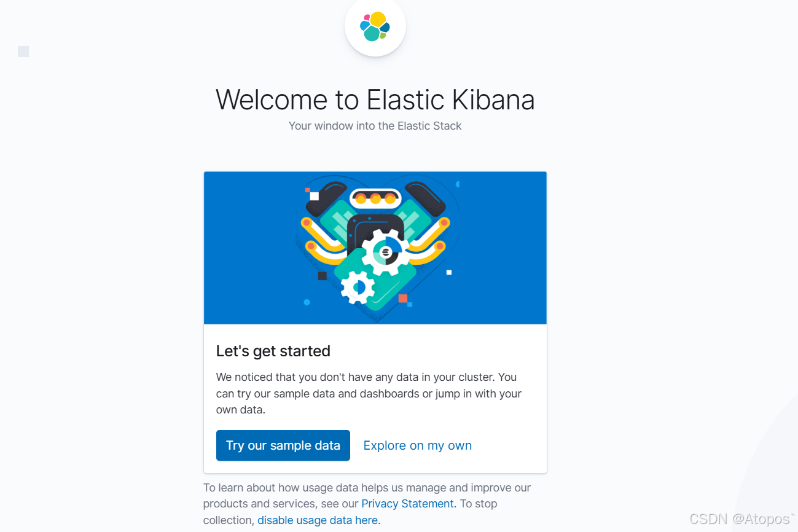The image size is (798, 532).
Task: Click the Let's get started heading
Action: 273,351
